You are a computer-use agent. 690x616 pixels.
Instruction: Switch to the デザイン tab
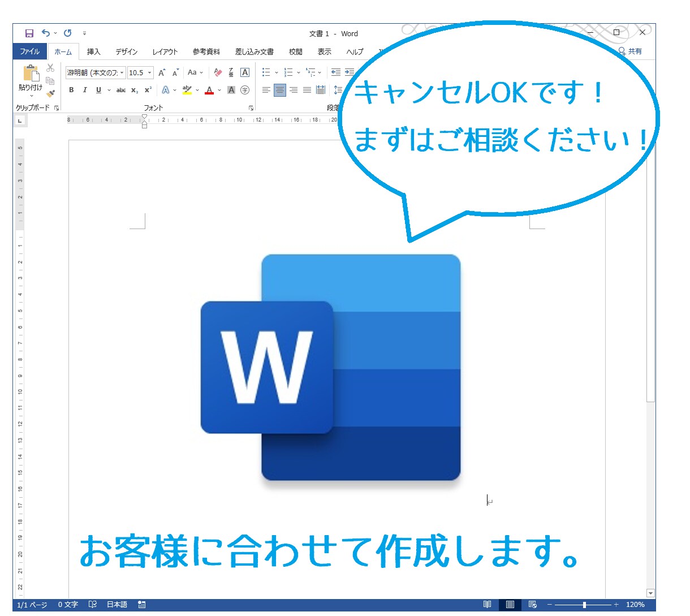(x=127, y=51)
